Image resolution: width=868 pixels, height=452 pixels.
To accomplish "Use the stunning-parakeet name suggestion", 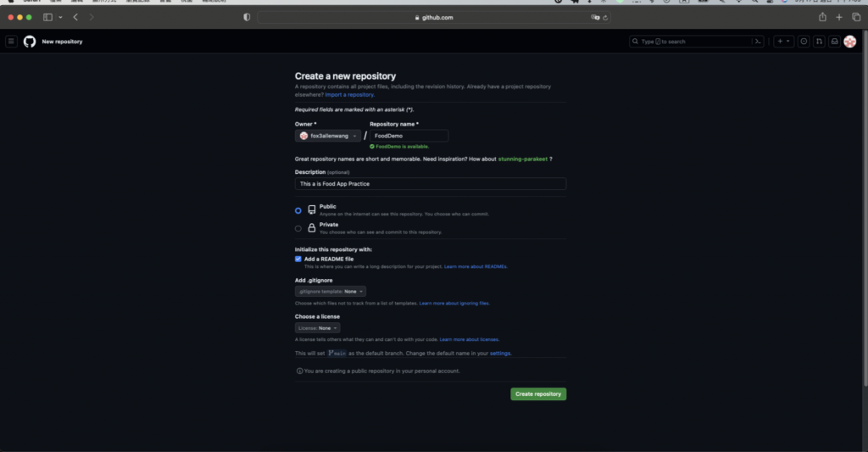I will [522, 159].
